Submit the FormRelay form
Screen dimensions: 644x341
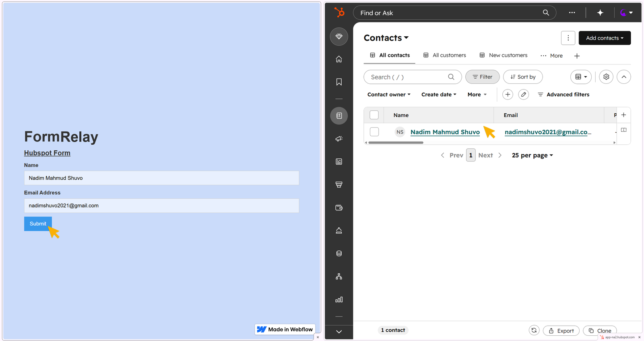coord(38,224)
